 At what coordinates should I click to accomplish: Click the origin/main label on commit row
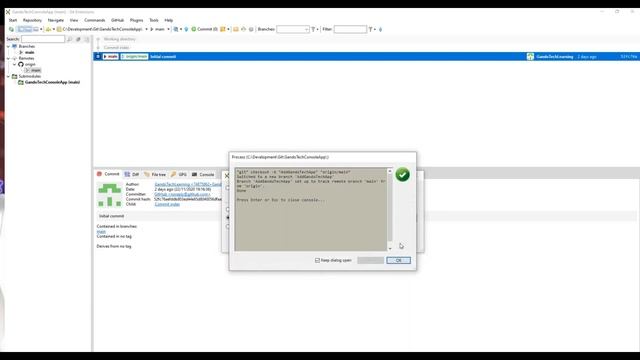134,57
